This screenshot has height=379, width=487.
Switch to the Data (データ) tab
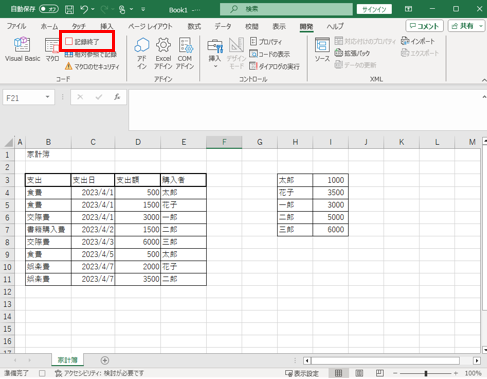click(223, 26)
